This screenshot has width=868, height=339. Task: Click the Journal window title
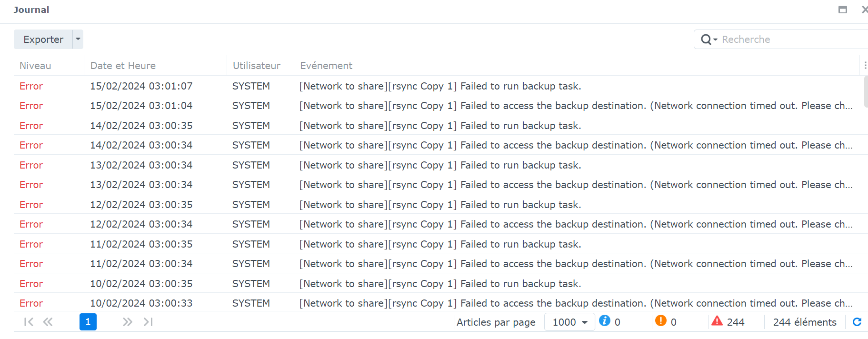click(x=31, y=10)
